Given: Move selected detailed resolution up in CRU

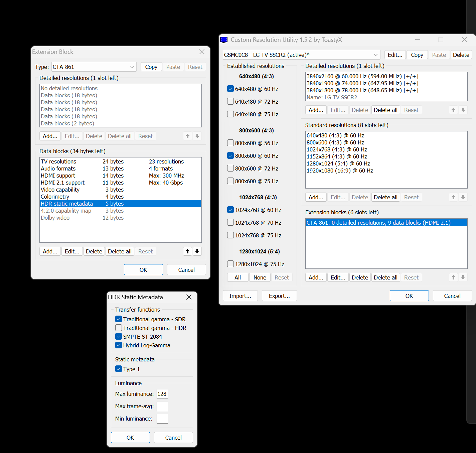Looking at the screenshot, I should 453,110.
